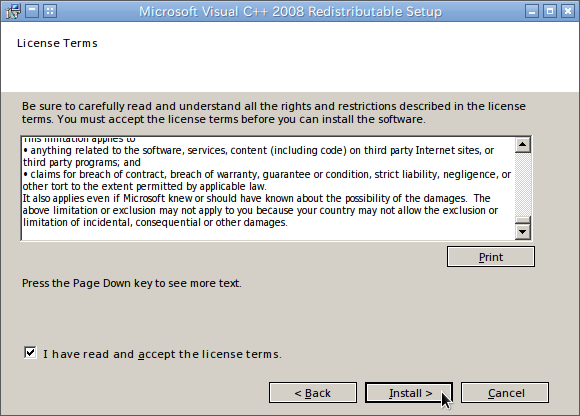Maximize the Redistributable Setup window
The image size is (580, 416).
pos(550,11)
